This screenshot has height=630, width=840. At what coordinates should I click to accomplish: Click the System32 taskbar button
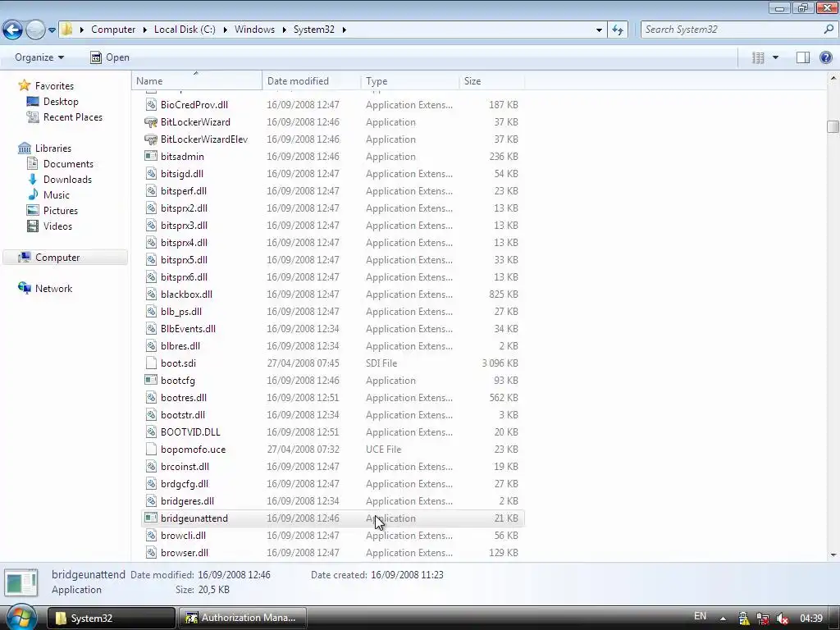point(112,618)
